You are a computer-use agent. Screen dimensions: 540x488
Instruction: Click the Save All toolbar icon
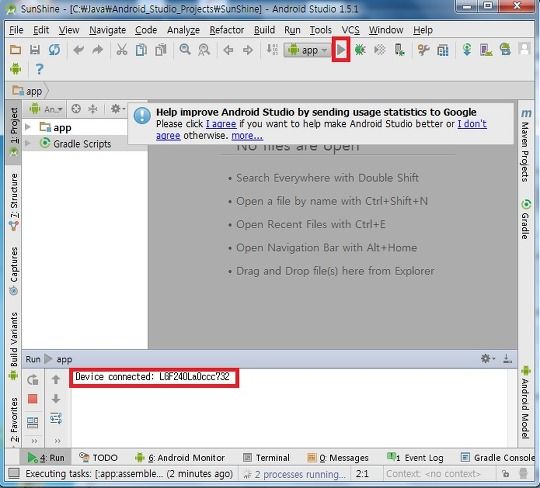(x=34, y=50)
